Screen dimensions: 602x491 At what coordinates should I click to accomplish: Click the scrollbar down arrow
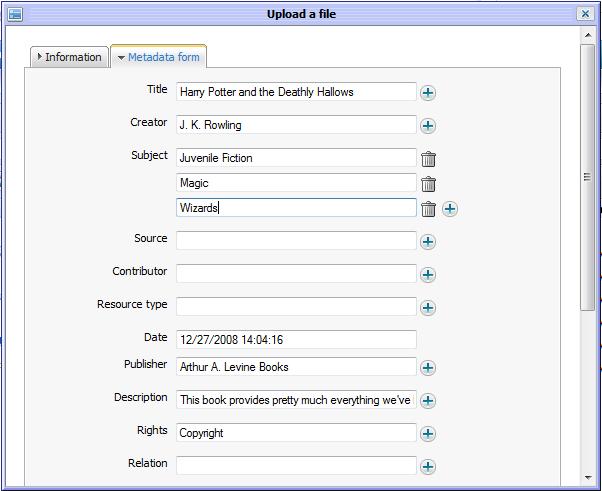pos(588,478)
